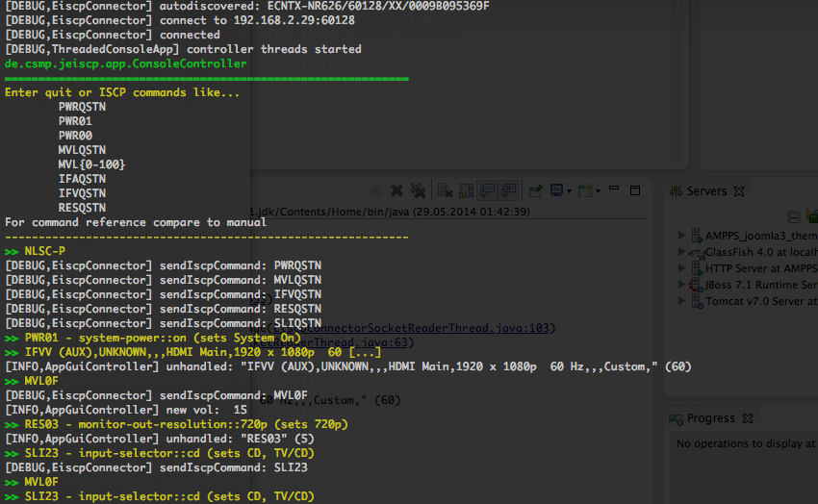
Task: Minimize the Console view
Action: coord(614,189)
